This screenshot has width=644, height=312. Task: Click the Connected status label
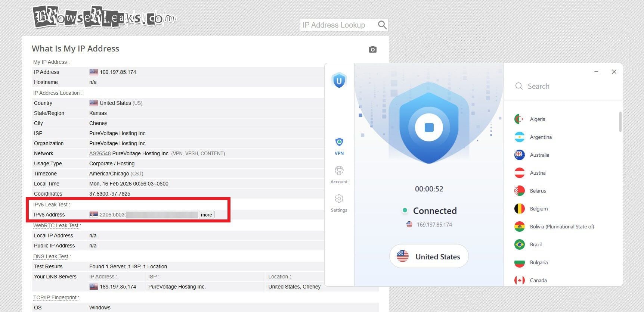[x=435, y=211]
